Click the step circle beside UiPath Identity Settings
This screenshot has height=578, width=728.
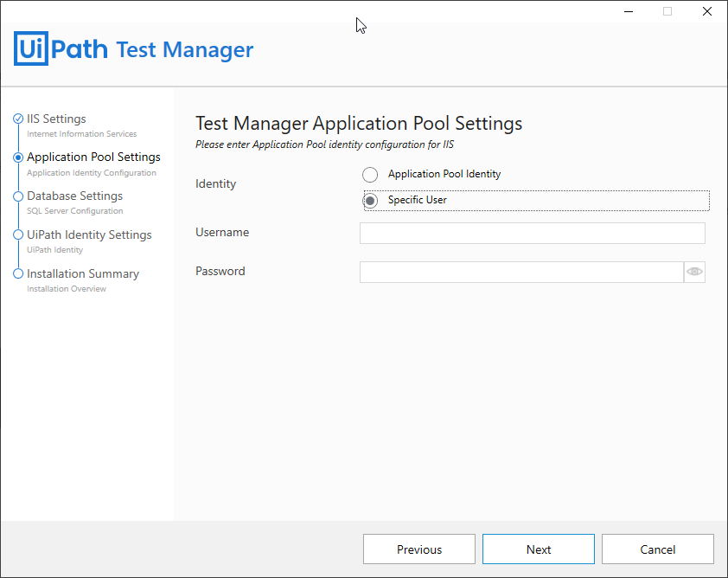pyautogui.click(x=18, y=234)
